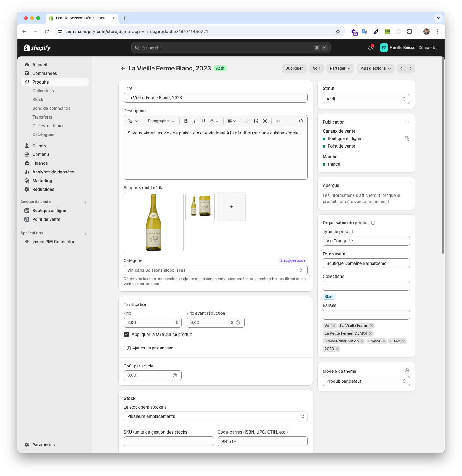462x476 pixels.
Task: Open the Catégorie selector
Action: [x=216, y=270]
